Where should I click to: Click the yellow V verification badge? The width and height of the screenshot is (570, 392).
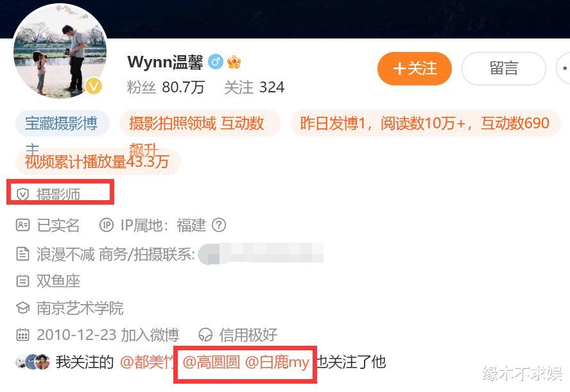pyautogui.click(x=94, y=87)
